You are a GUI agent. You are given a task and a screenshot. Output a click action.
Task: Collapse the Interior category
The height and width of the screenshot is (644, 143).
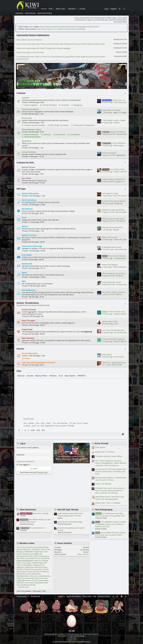125,349
